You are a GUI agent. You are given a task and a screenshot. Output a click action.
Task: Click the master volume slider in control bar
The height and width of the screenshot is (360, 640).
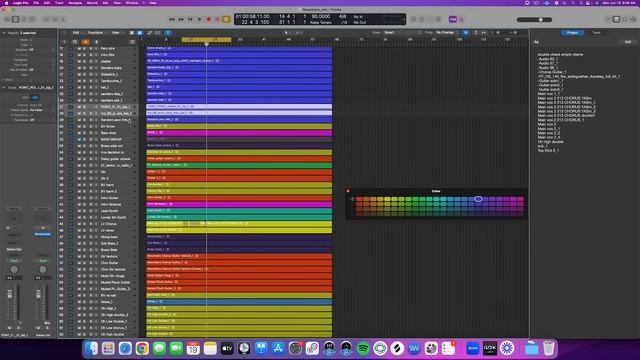point(534,20)
